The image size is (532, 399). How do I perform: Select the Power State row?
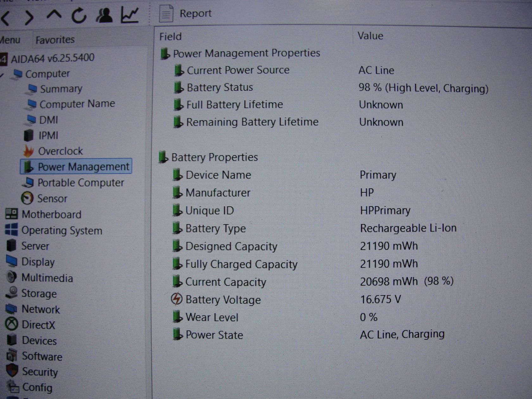tap(308, 334)
